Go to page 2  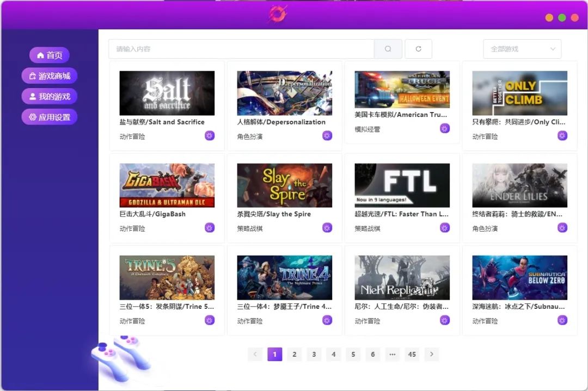click(295, 355)
